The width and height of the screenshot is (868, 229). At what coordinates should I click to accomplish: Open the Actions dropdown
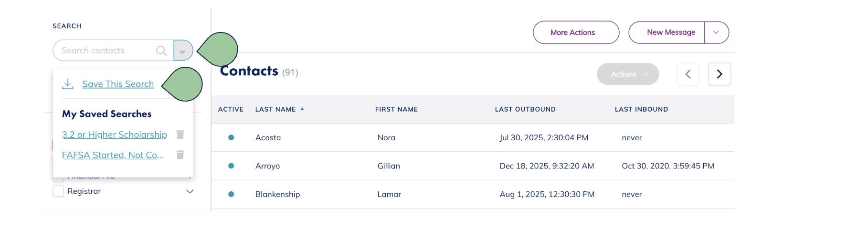click(627, 74)
